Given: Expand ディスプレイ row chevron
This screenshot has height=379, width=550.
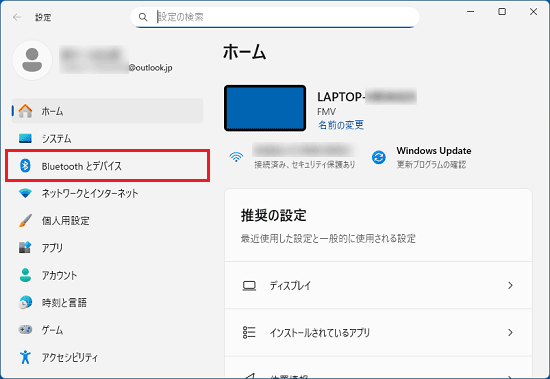Looking at the screenshot, I should [510, 285].
